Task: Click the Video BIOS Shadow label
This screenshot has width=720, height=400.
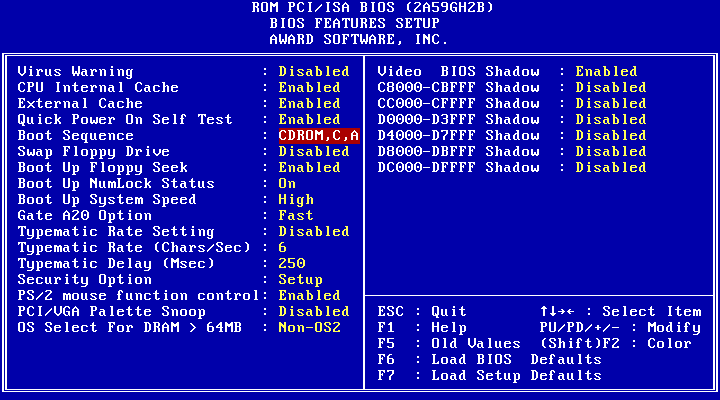Action: point(458,71)
